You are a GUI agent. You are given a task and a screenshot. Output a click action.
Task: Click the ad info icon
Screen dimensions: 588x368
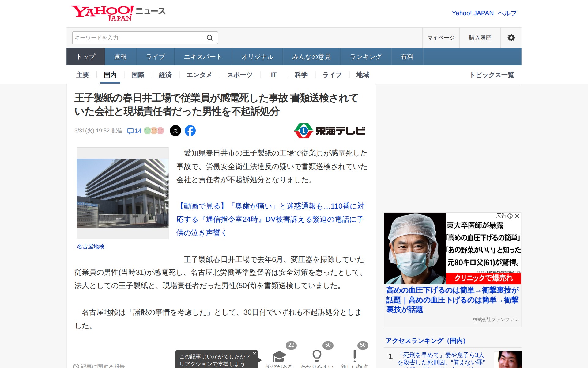tap(510, 216)
